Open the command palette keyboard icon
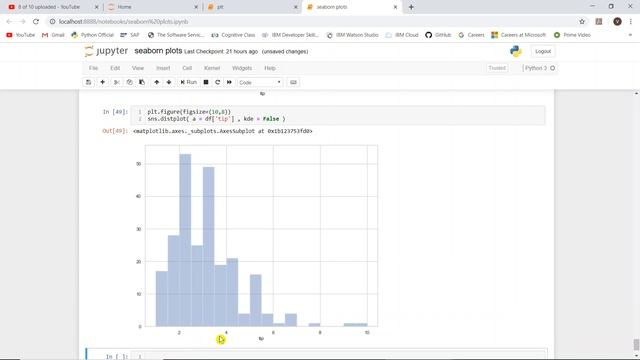Viewport: 640px width, 360px height. point(293,82)
